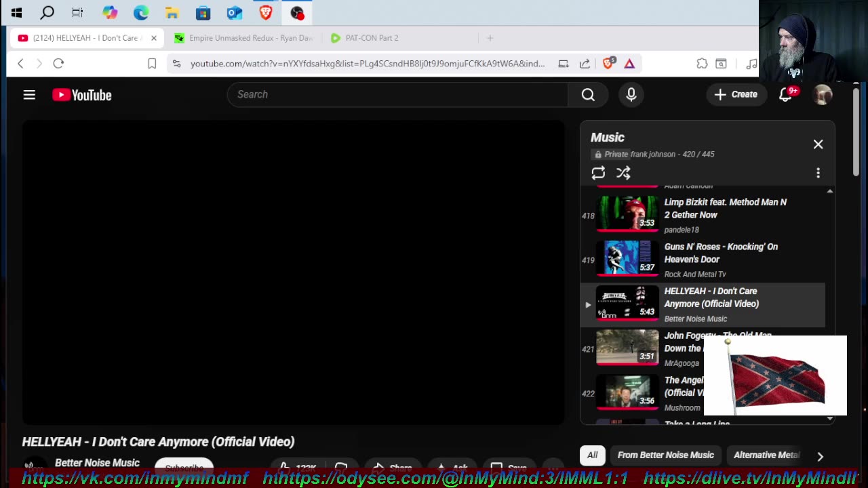Click the Create button on YouTube
This screenshot has height=488, width=868.
[x=736, y=95]
